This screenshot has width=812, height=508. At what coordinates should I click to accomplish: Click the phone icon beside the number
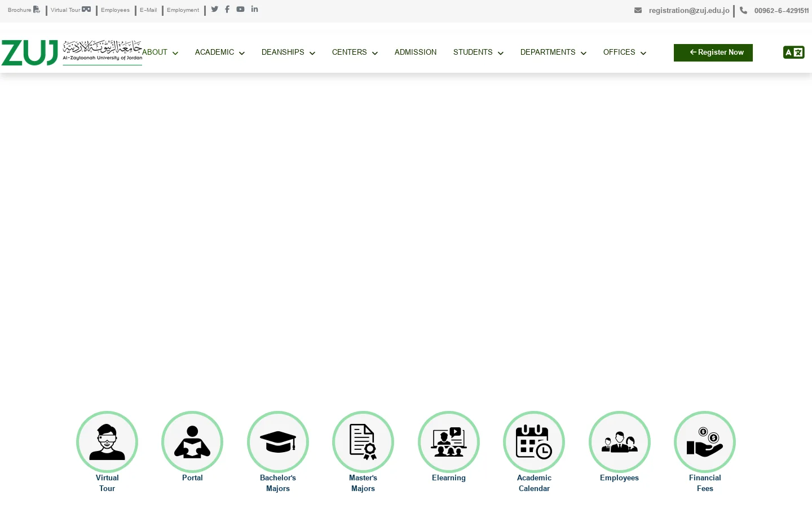point(743,10)
